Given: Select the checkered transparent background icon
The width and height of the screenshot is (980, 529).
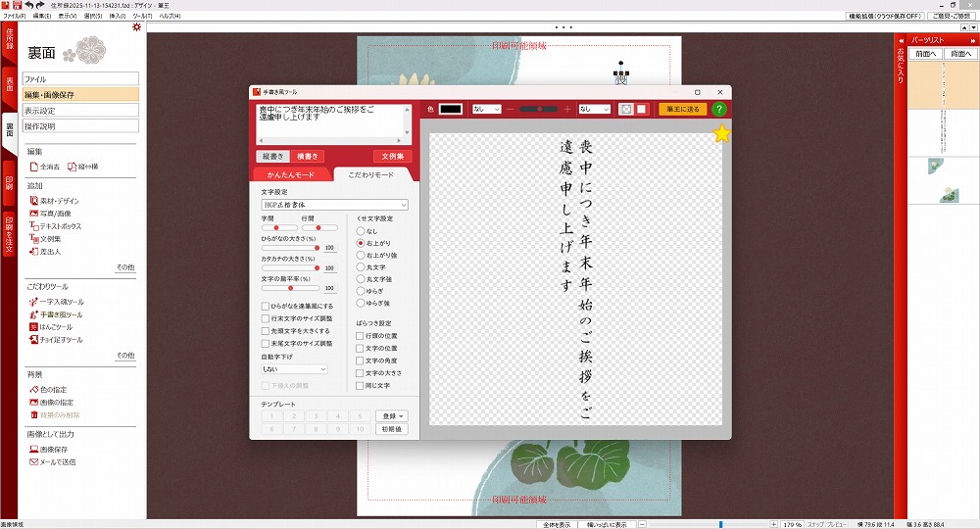Looking at the screenshot, I should pyautogui.click(x=625, y=110).
